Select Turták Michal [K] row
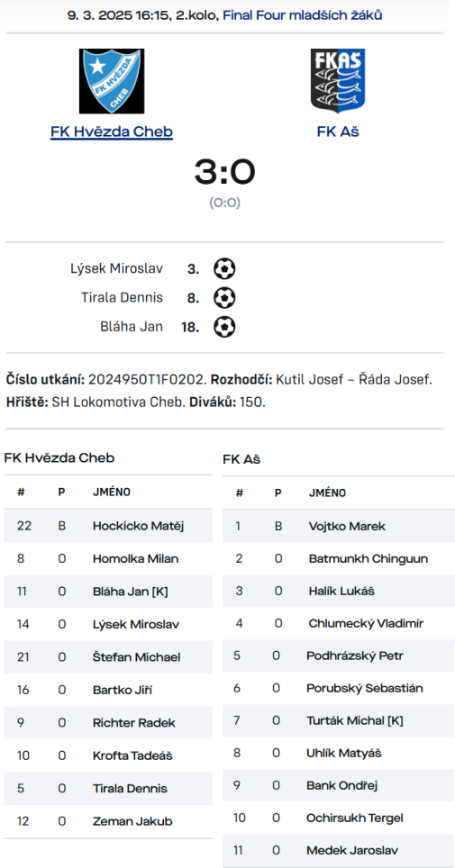This screenshot has height=868, width=455. point(339,720)
